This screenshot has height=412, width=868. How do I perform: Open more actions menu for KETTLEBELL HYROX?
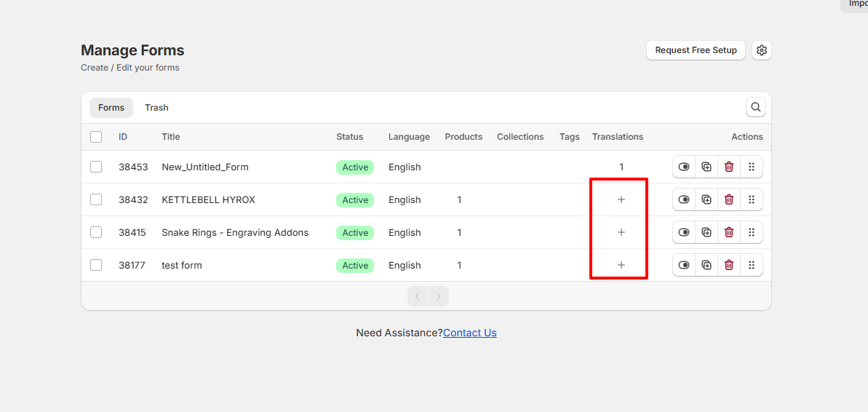coord(751,199)
